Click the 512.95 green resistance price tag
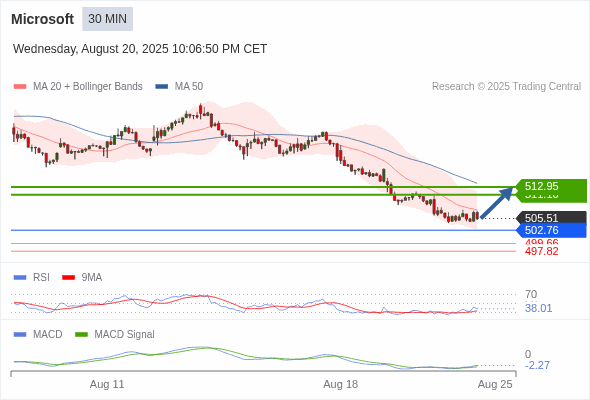The width and height of the screenshot is (590, 400). (x=551, y=186)
